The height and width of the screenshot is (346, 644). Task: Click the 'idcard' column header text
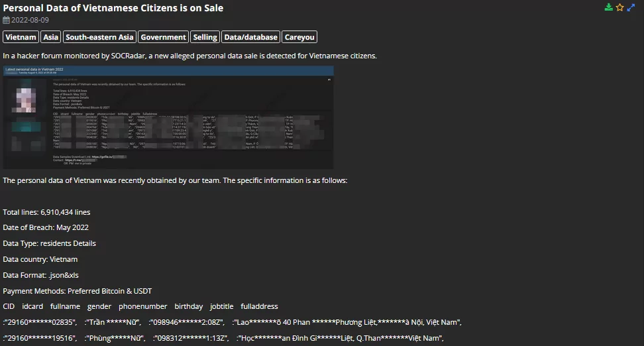(x=32, y=306)
